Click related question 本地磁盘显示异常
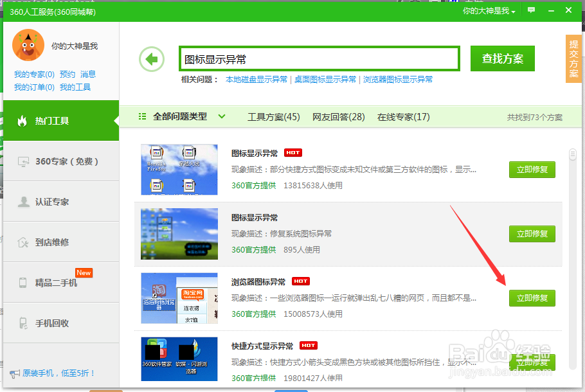 (x=256, y=80)
